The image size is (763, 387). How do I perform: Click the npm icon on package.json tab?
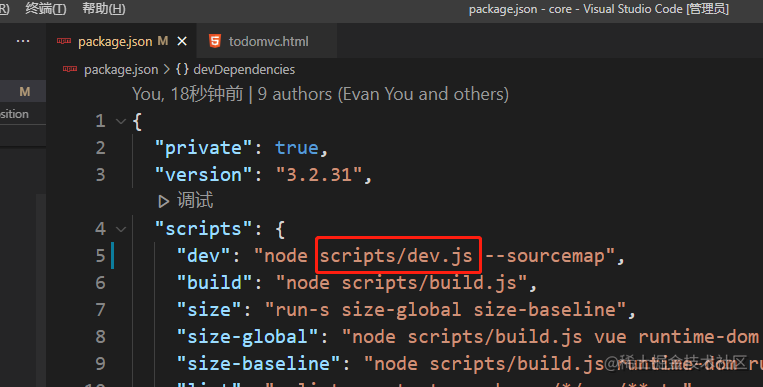click(x=64, y=41)
